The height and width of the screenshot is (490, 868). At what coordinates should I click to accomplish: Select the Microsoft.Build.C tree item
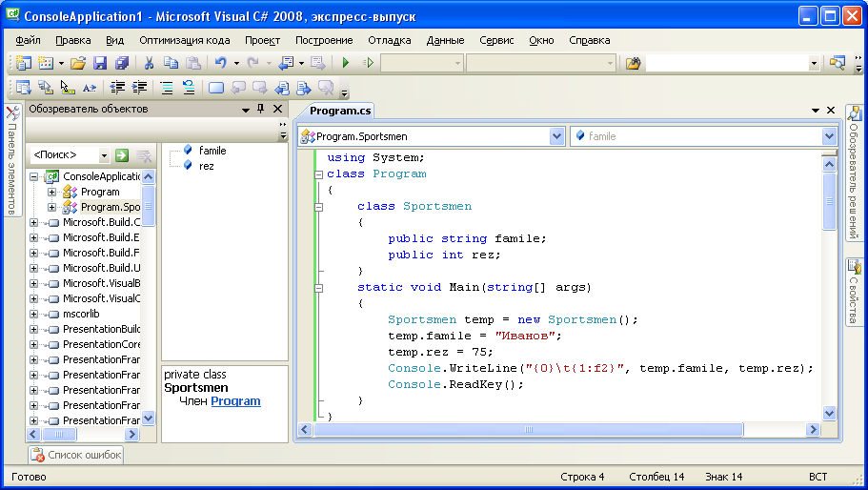[101, 222]
